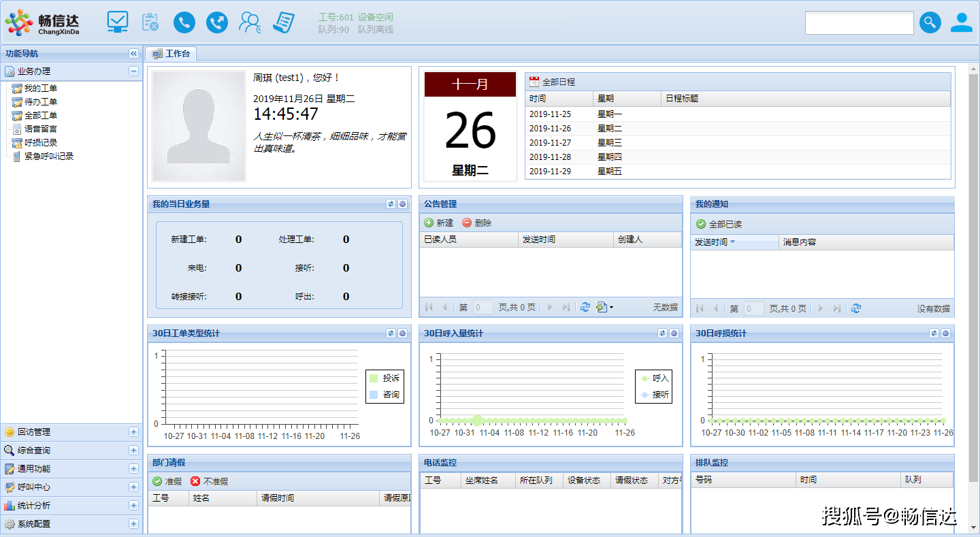The width and height of the screenshot is (980, 537).
Task: Click the user avatar photo placeholder
Action: (x=198, y=127)
